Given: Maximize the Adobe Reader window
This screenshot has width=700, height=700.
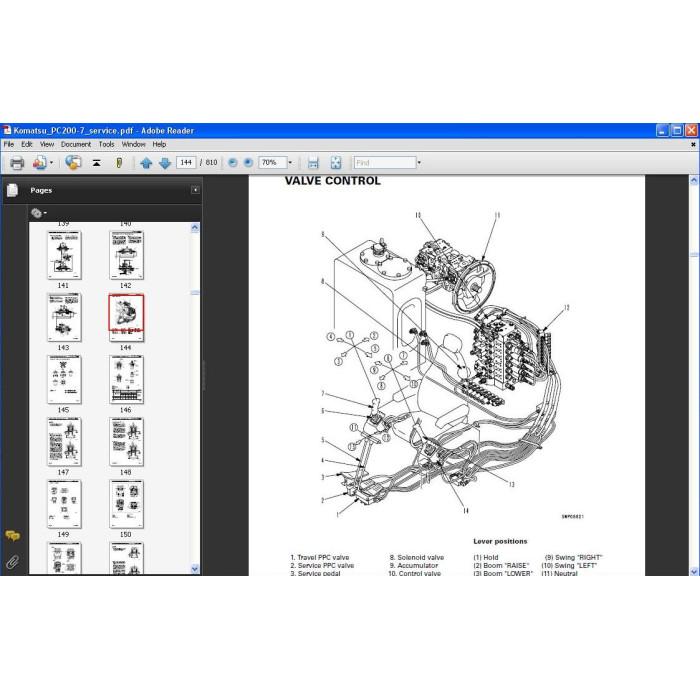Looking at the screenshot, I should [677, 130].
